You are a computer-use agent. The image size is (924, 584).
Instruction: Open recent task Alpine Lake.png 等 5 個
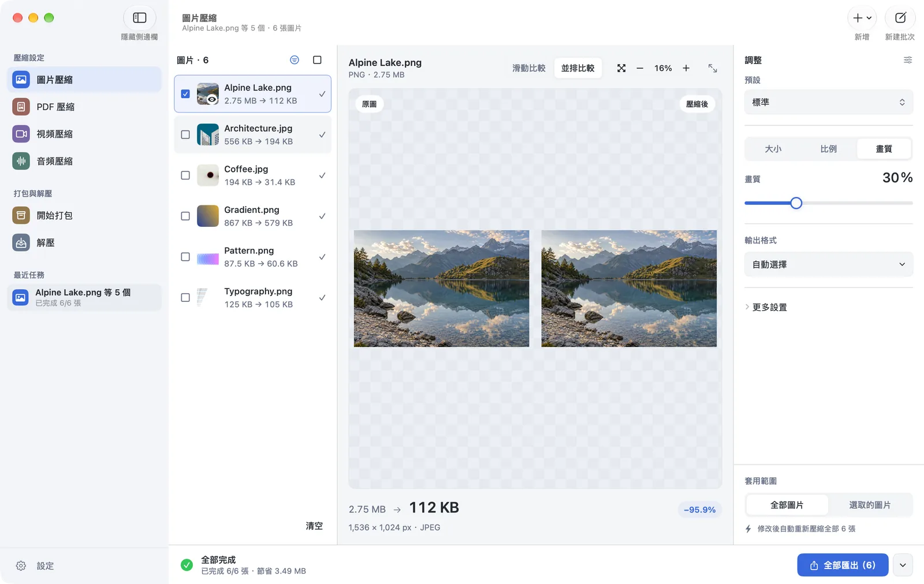pyautogui.click(x=84, y=297)
